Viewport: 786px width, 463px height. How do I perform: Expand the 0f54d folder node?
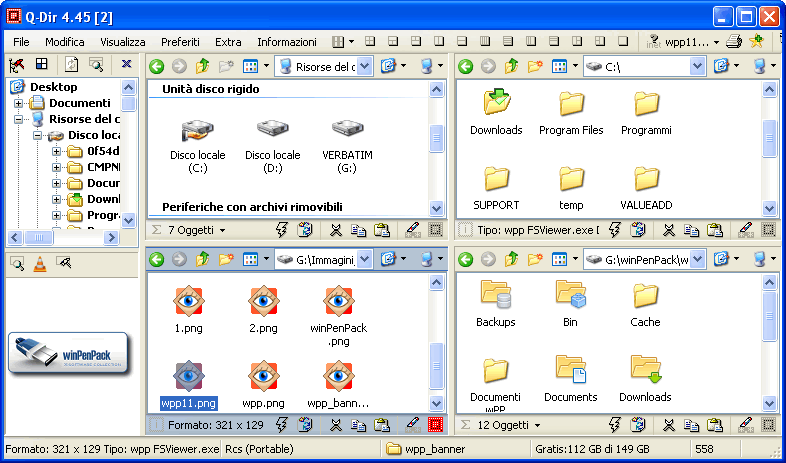pyautogui.click(x=56, y=151)
